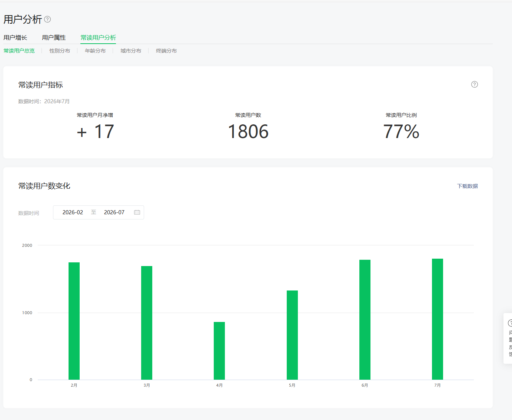Click 下载数据 link
The height and width of the screenshot is (420, 512).
point(468,186)
